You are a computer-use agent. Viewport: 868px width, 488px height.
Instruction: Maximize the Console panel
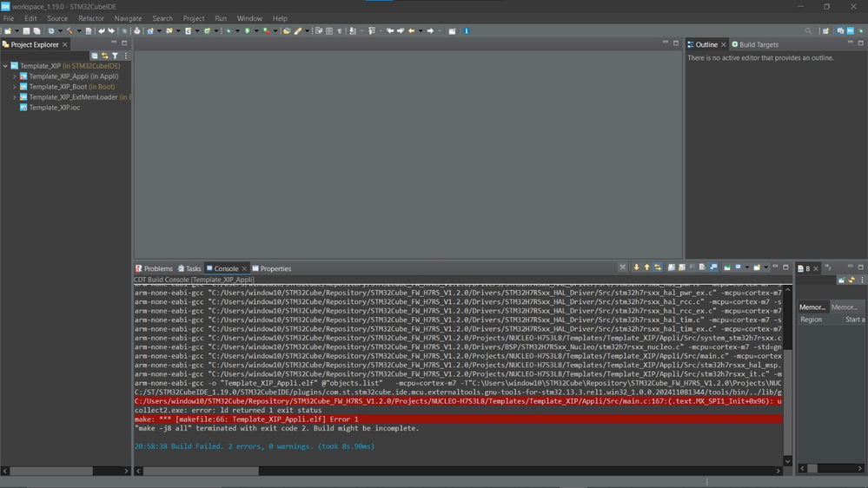coord(785,267)
